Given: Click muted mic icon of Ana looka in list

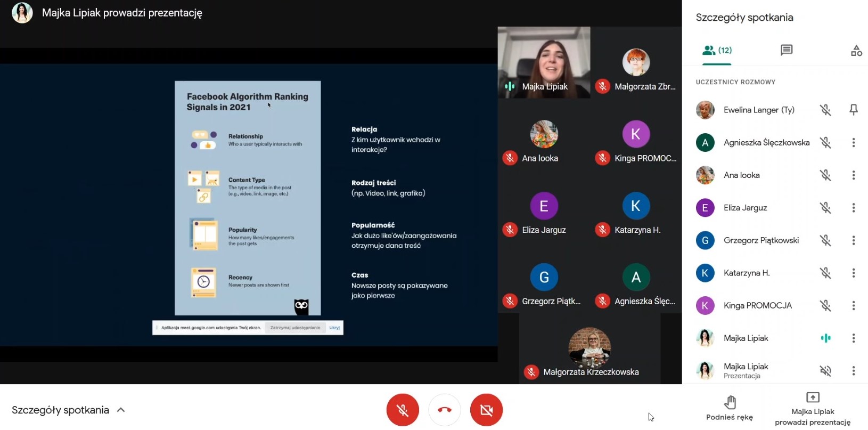Looking at the screenshot, I should [825, 175].
